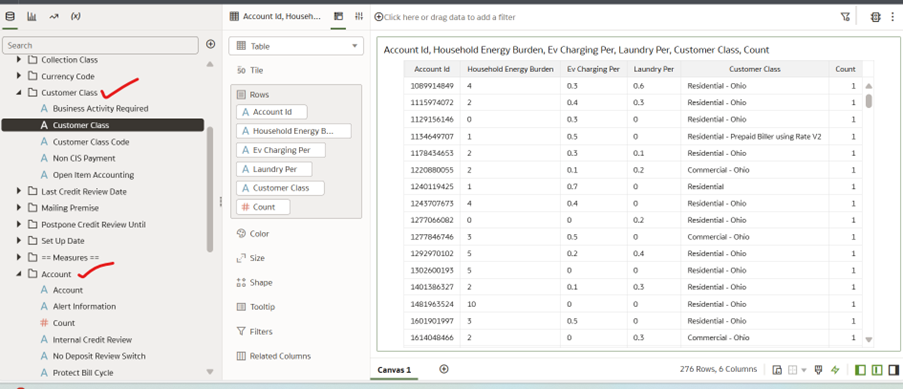Click the Ev Charging Per row pill
The width and height of the screenshot is (903, 389).
click(x=281, y=150)
